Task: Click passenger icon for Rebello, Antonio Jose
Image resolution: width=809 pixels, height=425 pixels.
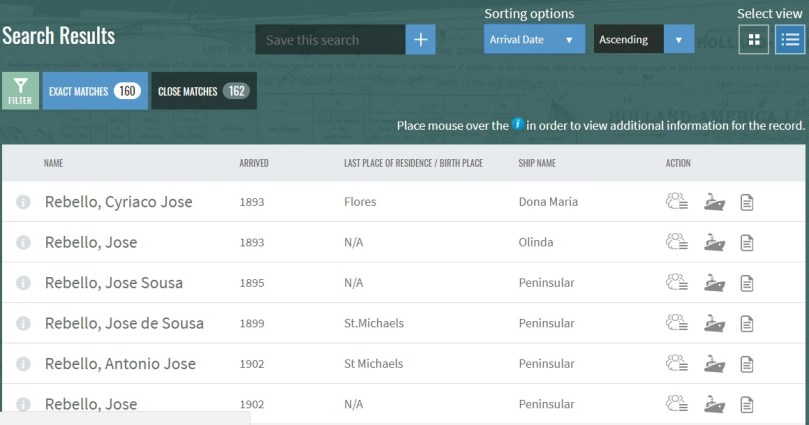Action: pos(677,364)
